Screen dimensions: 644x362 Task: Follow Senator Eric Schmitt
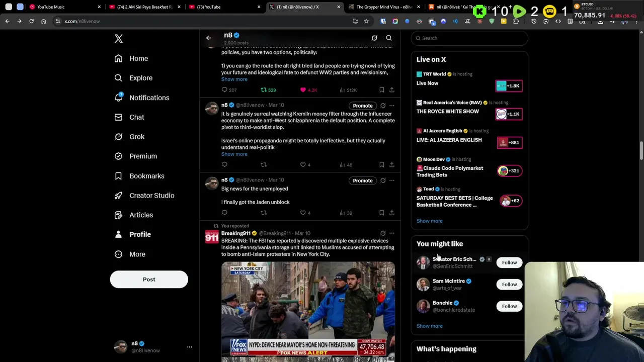point(509,262)
